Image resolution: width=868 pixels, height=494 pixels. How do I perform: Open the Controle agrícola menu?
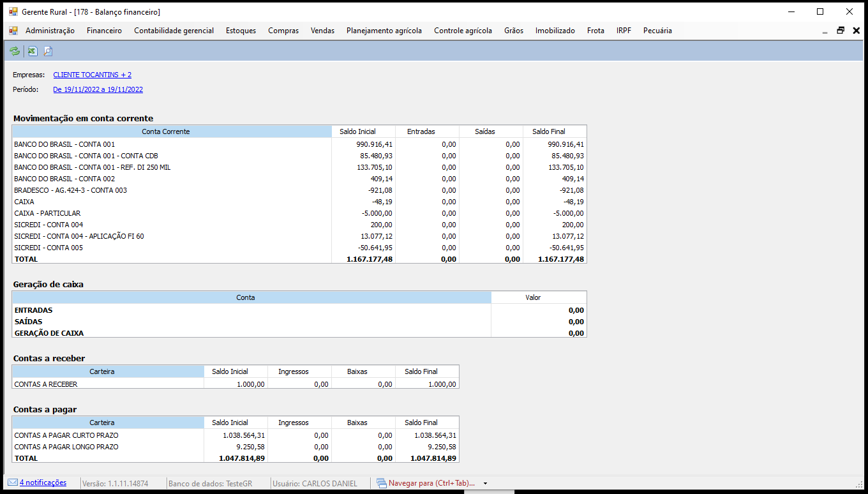coord(463,31)
